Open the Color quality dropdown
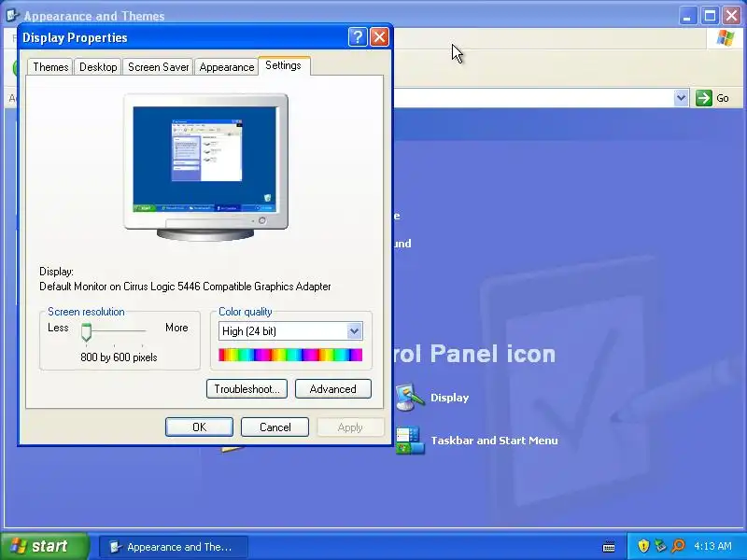The image size is (747, 560). point(354,331)
